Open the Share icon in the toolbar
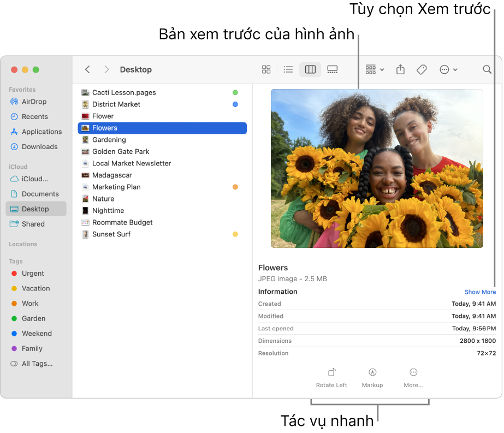The image size is (504, 433). click(x=400, y=69)
